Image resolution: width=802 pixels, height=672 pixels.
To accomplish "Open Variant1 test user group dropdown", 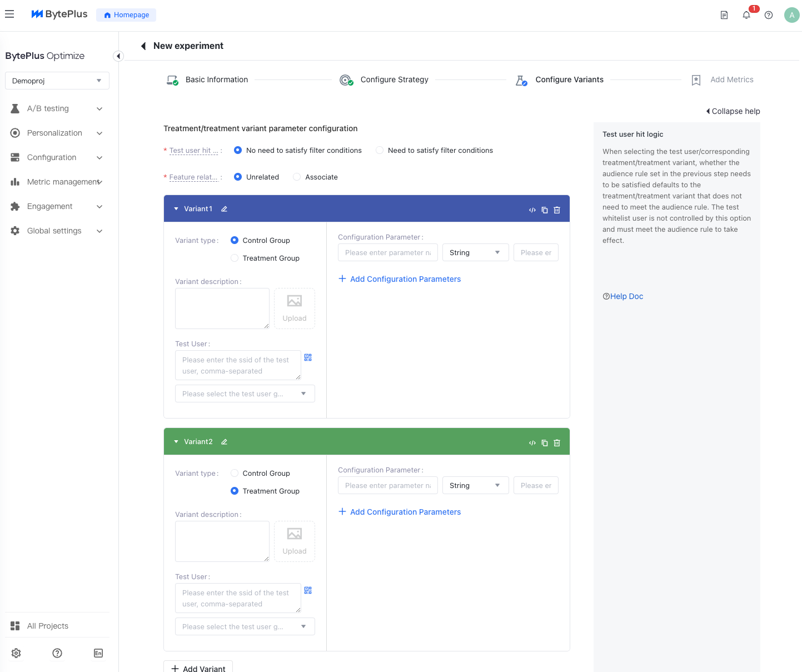I will tap(245, 394).
